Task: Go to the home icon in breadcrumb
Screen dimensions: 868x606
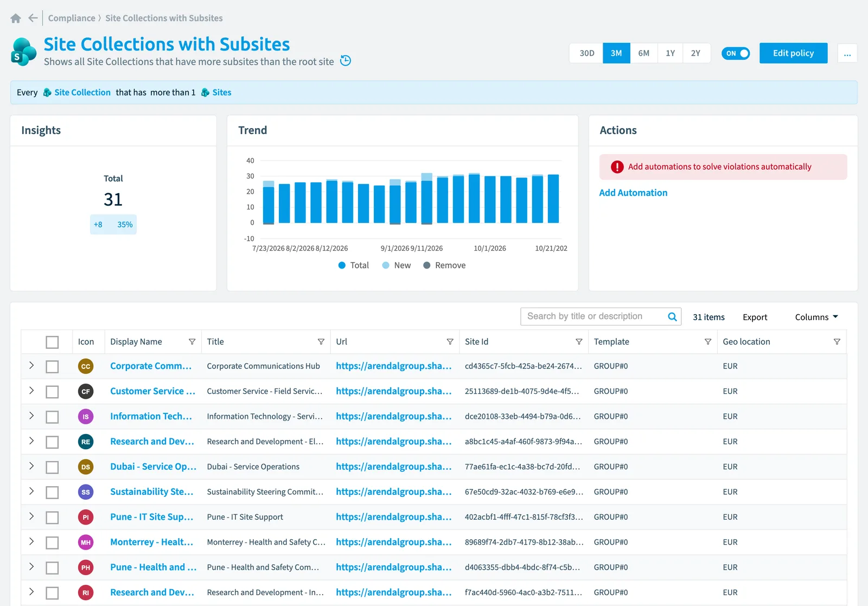Action: [x=16, y=18]
